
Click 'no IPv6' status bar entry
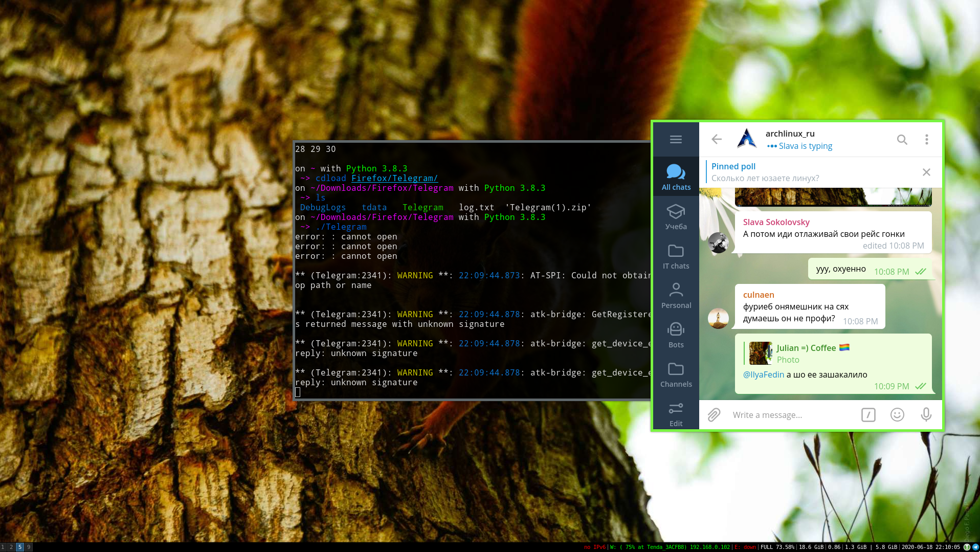coord(594,547)
